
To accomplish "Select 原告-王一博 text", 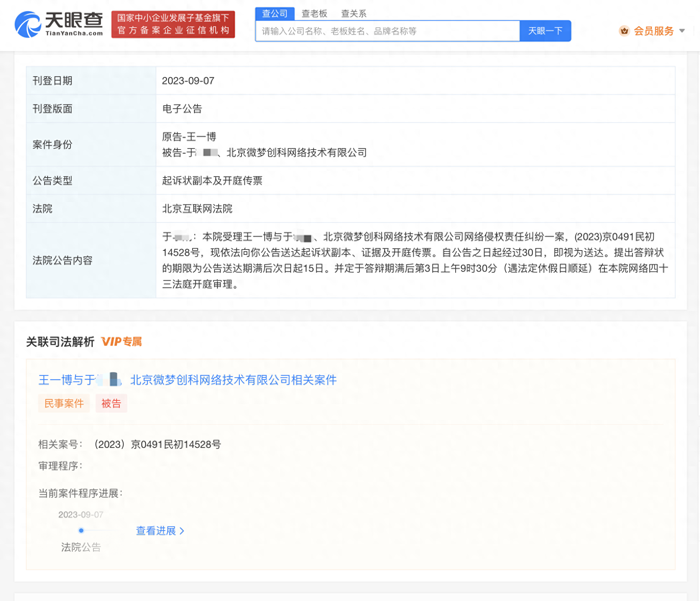I will 189,137.
